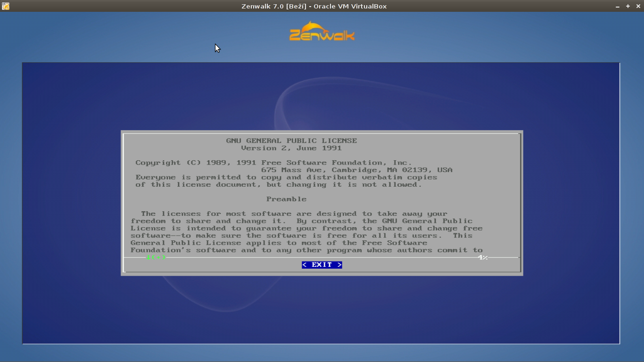Screen dimensions: 644x362
Task: Click the "Foundation's software and to any" line
Action: click(306, 250)
